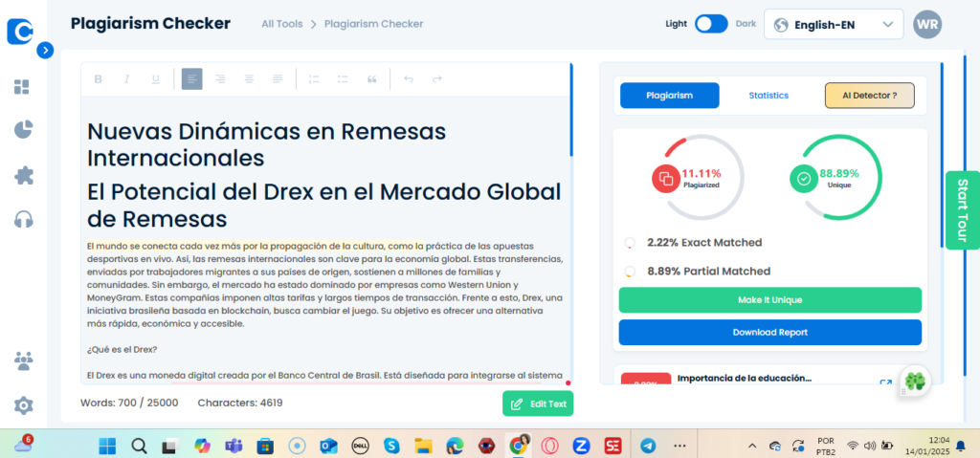The width and height of the screenshot is (980, 458).
Task: Open the Windows Start menu
Action: (x=107, y=446)
